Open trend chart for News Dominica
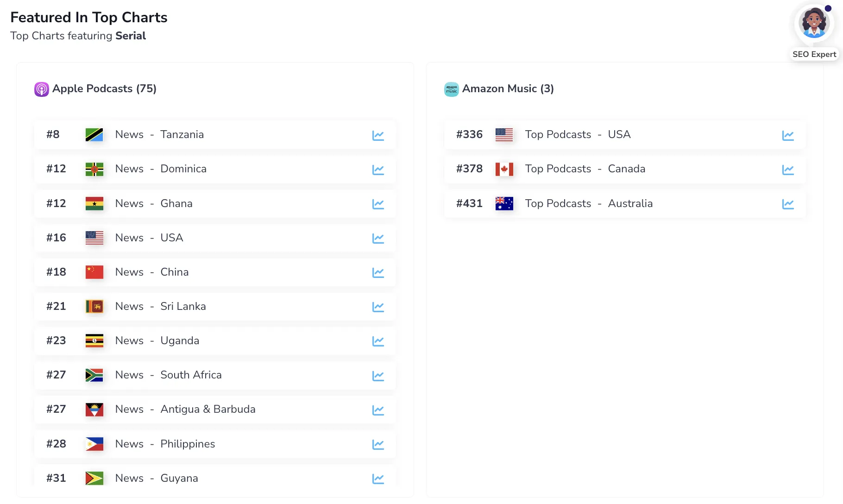Screen dimensions: 843x504 (378, 170)
